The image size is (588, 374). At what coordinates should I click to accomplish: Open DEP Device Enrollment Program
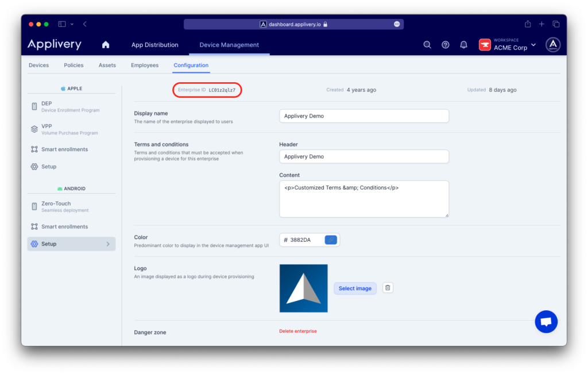pyautogui.click(x=71, y=106)
